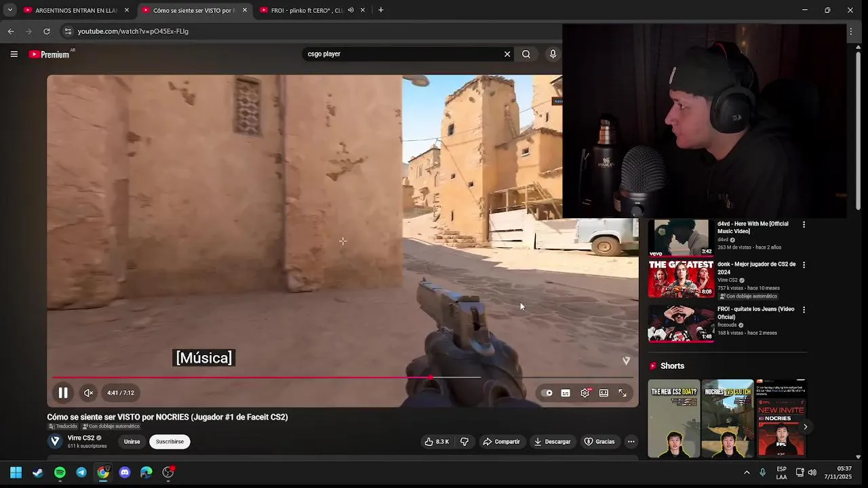Click the Suscribirse button
Image resolution: width=868 pixels, height=488 pixels.
(170, 441)
